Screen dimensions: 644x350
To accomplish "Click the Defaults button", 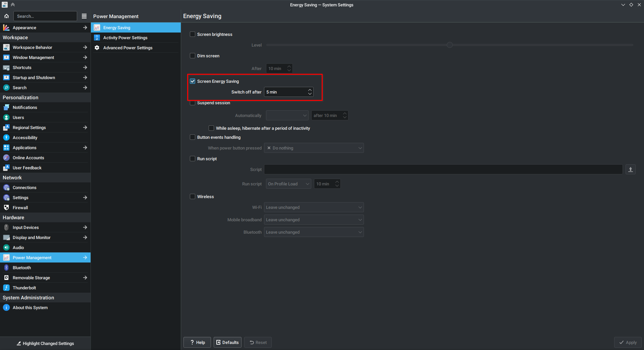I will pos(227,342).
